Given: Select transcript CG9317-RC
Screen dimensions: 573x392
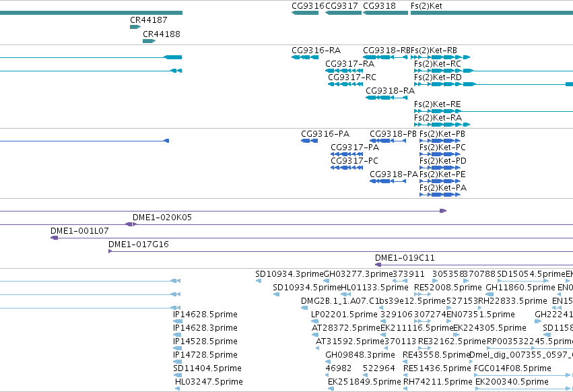Looking at the screenshot, I should tap(345, 84).
